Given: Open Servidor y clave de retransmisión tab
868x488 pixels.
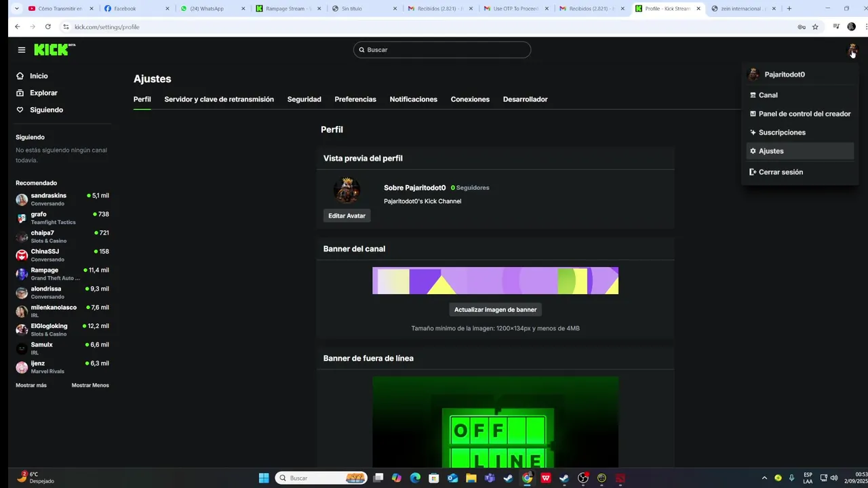Looking at the screenshot, I should (x=219, y=99).
